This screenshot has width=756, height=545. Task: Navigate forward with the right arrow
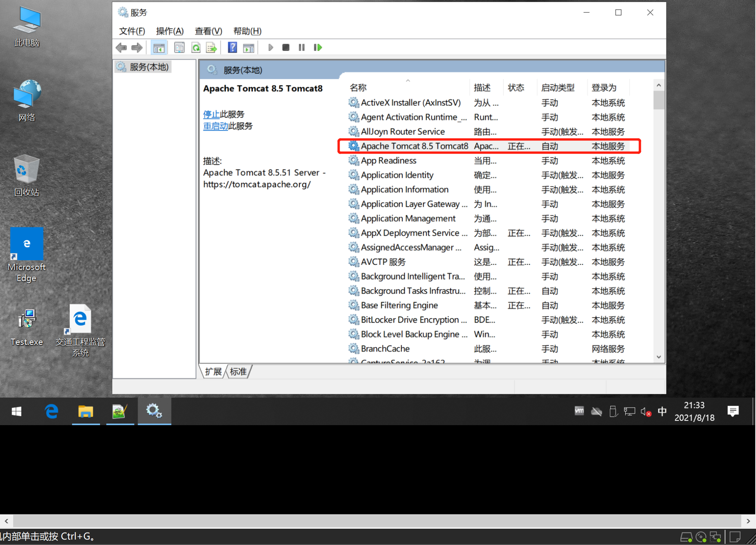136,47
